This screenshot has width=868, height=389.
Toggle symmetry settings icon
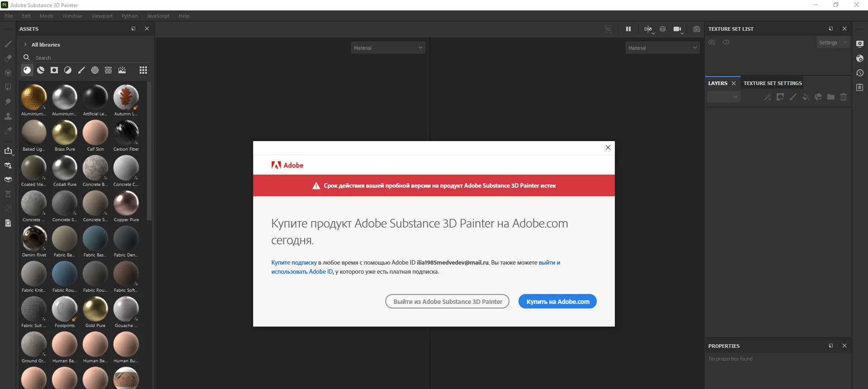coord(648,29)
